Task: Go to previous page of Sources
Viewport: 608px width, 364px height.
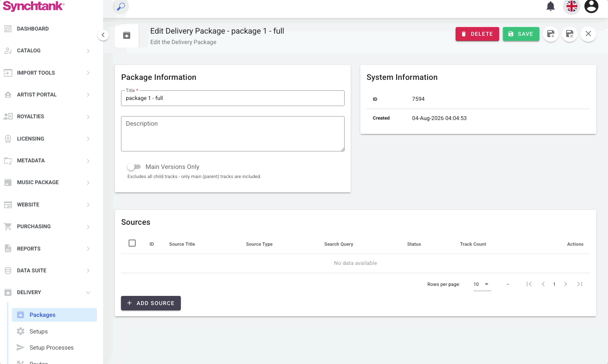Action: (543, 284)
